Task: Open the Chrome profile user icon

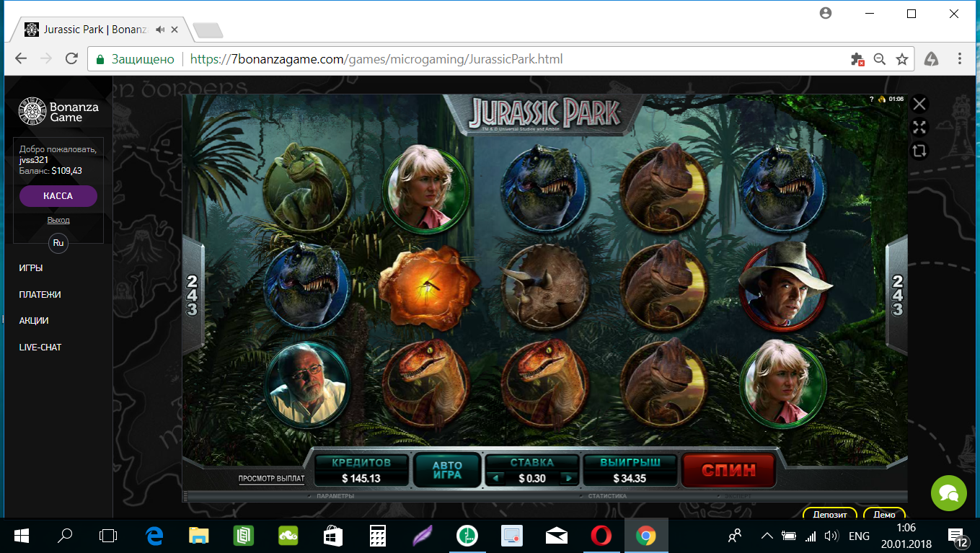Action: tap(826, 14)
